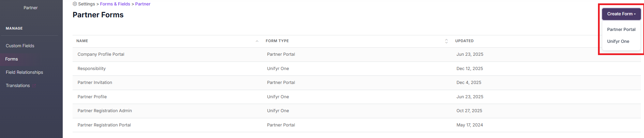Open Custom Fields in the sidebar
The height and width of the screenshot is (138, 644).
point(20,46)
